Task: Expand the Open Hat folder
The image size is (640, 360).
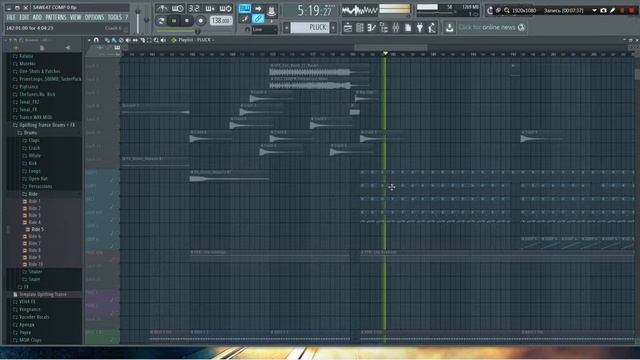Action: (38, 179)
